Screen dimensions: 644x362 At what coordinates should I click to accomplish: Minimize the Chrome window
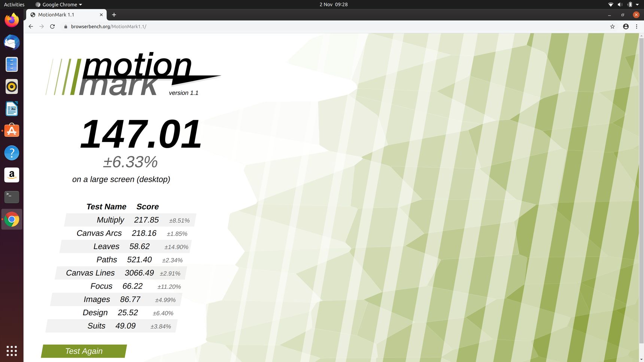(610, 15)
